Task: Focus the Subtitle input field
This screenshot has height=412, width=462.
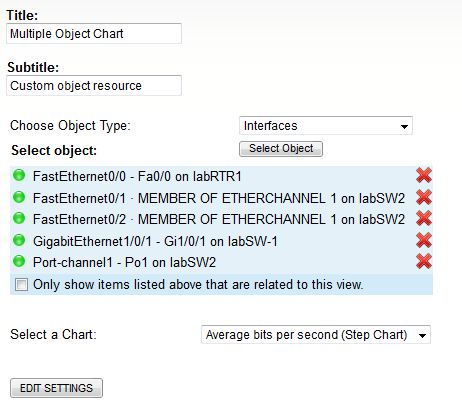Action: click(x=94, y=85)
